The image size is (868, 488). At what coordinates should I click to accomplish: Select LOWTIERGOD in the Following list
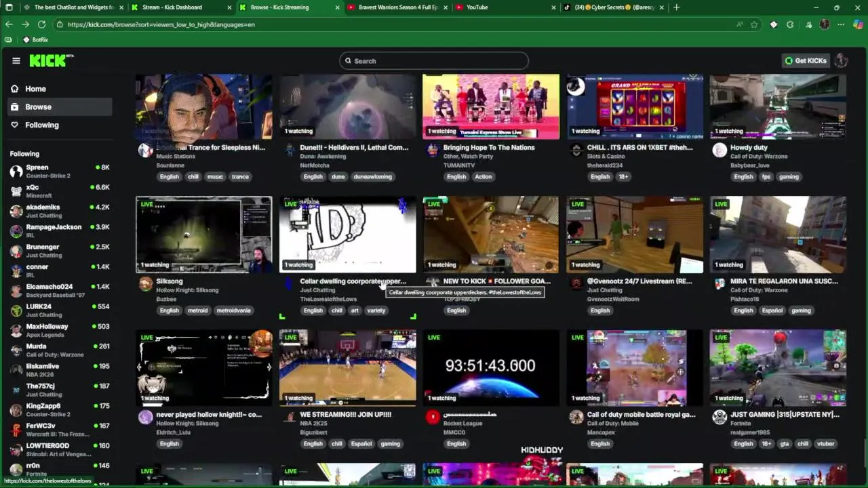[60, 449]
